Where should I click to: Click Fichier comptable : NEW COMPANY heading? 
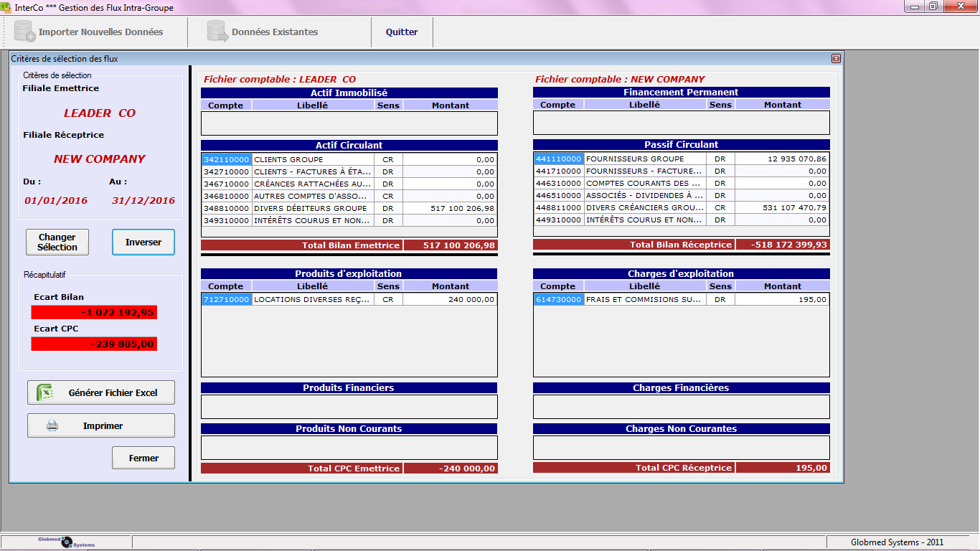620,79
